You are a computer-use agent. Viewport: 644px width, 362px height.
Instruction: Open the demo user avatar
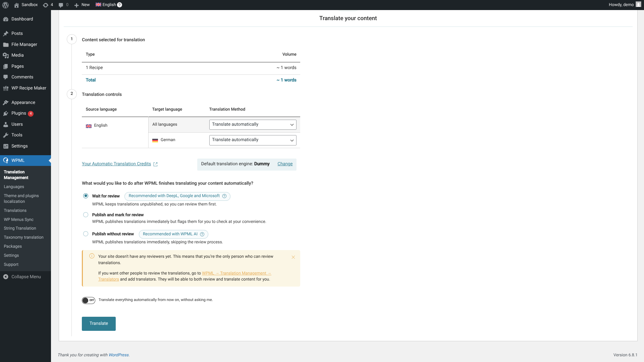tap(638, 5)
